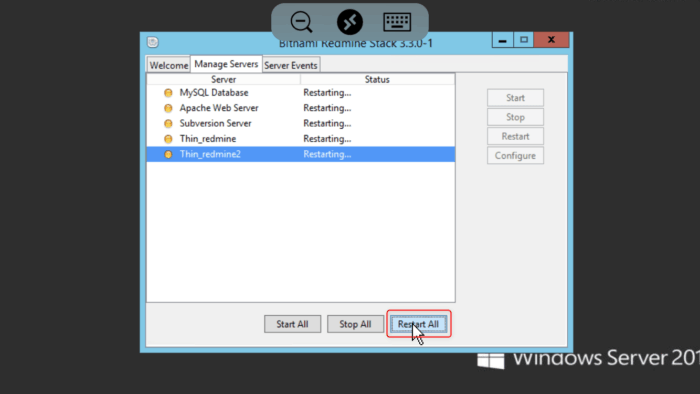Click the Restarting status of MySQL Database

pos(327,93)
